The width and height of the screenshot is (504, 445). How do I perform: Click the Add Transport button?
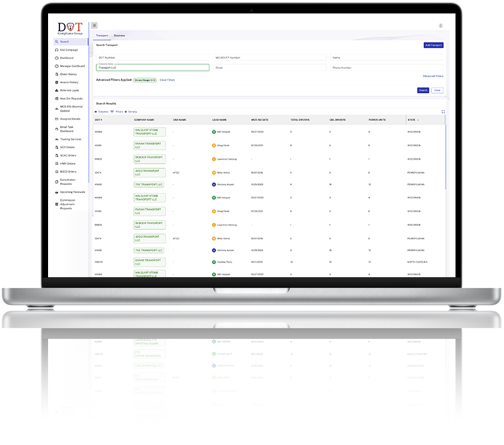pyautogui.click(x=433, y=45)
